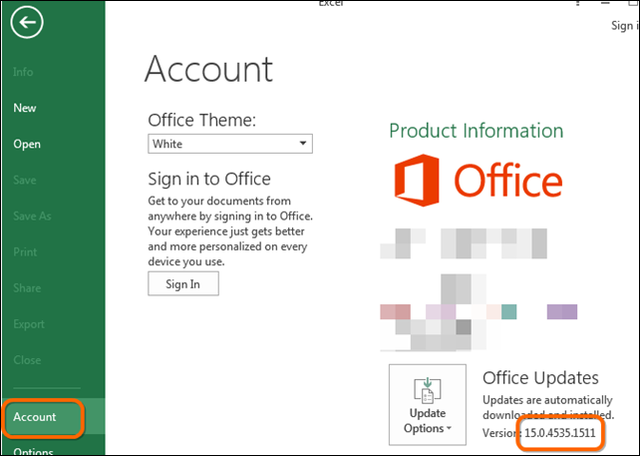Expand the Office Theme dropdown
Image resolution: width=640 pixels, height=456 pixels.
pyautogui.click(x=230, y=144)
